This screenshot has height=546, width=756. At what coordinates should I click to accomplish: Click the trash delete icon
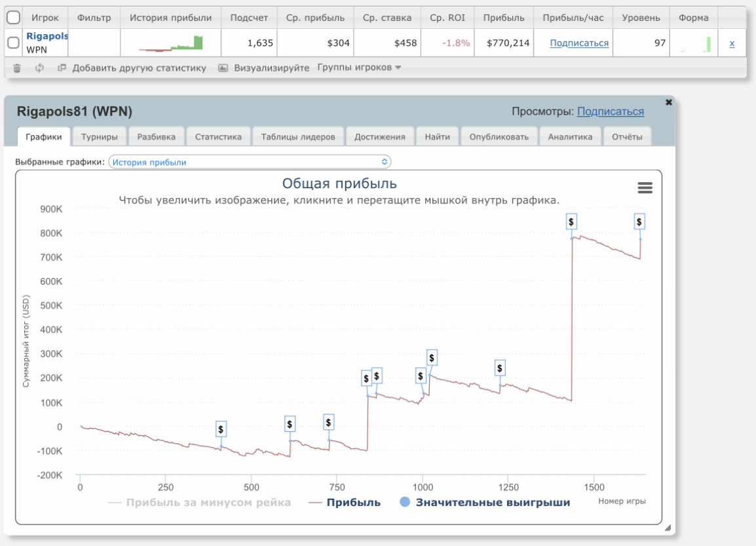(17, 68)
